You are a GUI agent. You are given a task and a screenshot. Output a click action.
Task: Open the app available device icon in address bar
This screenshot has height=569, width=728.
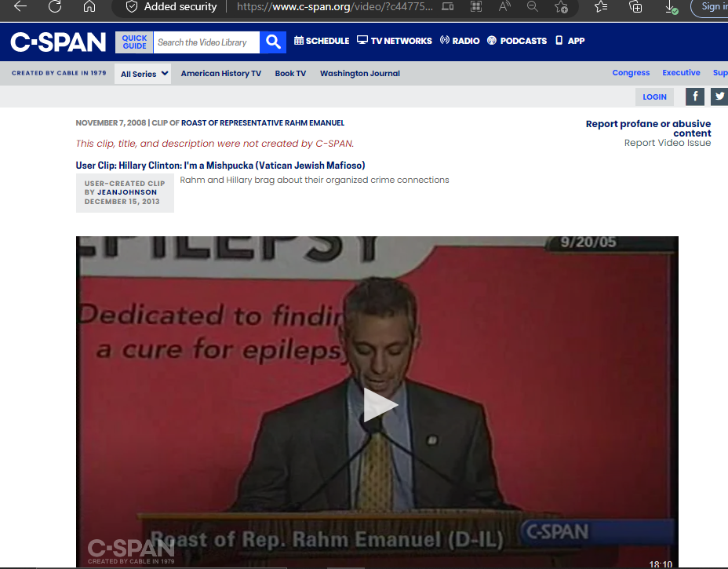[448, 6]
